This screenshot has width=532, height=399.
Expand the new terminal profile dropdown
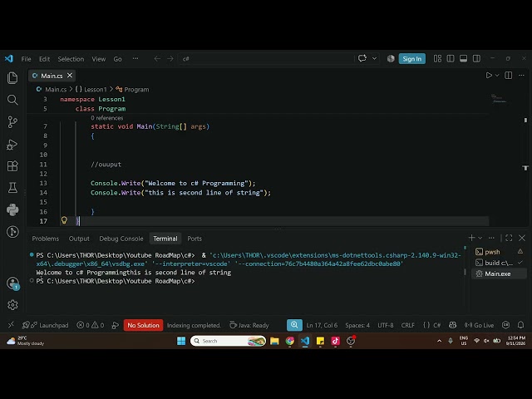tap(480, 239)
